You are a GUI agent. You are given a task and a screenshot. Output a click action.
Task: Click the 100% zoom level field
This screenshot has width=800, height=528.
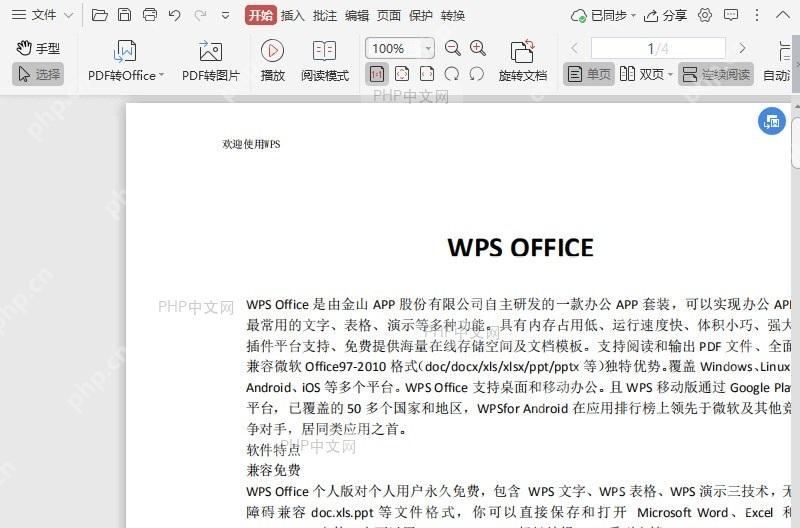tap(394, 48)
